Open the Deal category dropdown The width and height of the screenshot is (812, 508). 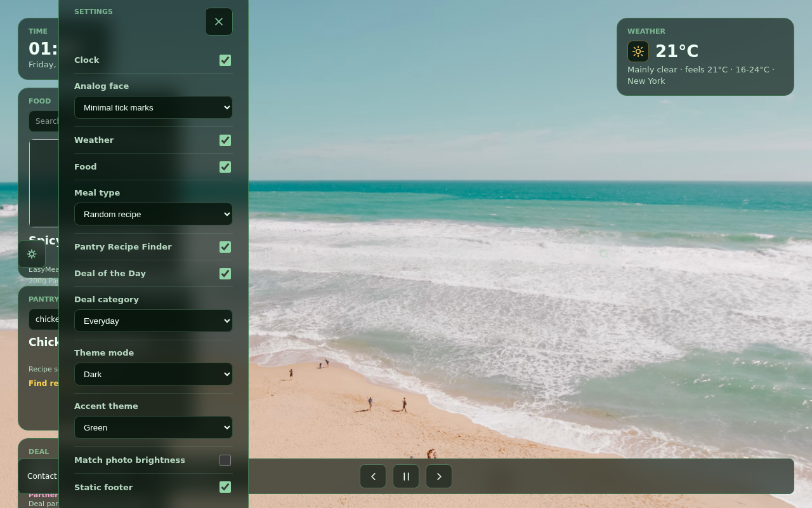[x=154, y=321]
